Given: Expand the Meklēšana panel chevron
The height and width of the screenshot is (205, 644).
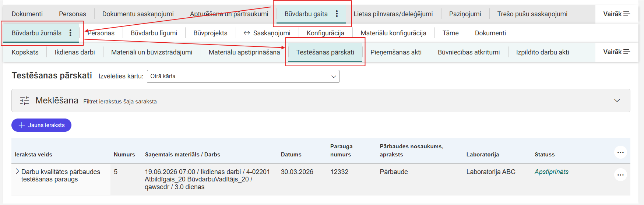Looking at the screenshot, I should click(617, 100).
